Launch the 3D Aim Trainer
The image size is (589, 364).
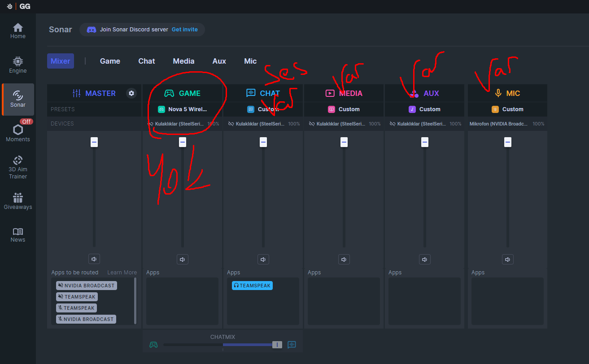(x=18, y=167)
